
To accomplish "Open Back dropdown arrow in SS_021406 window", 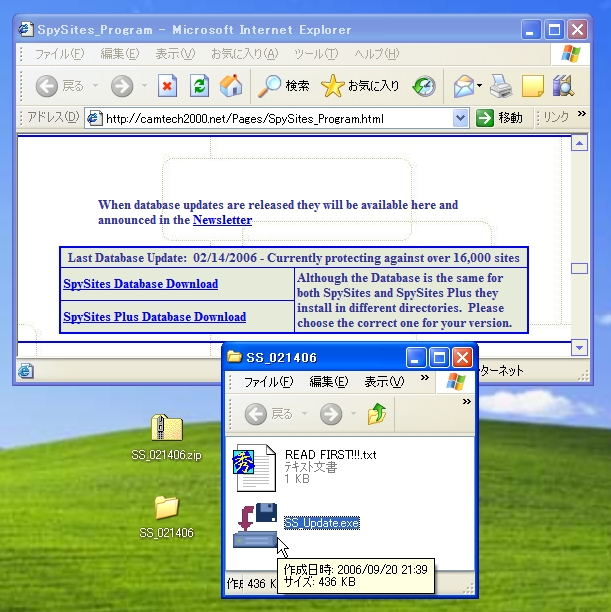I will (304, 414).
